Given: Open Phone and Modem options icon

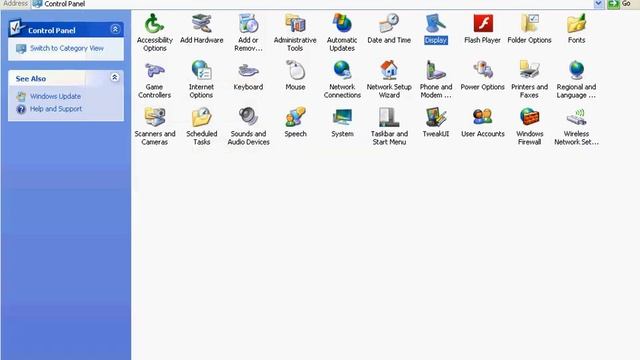Looking at the screenshot, I should point(436,70).
